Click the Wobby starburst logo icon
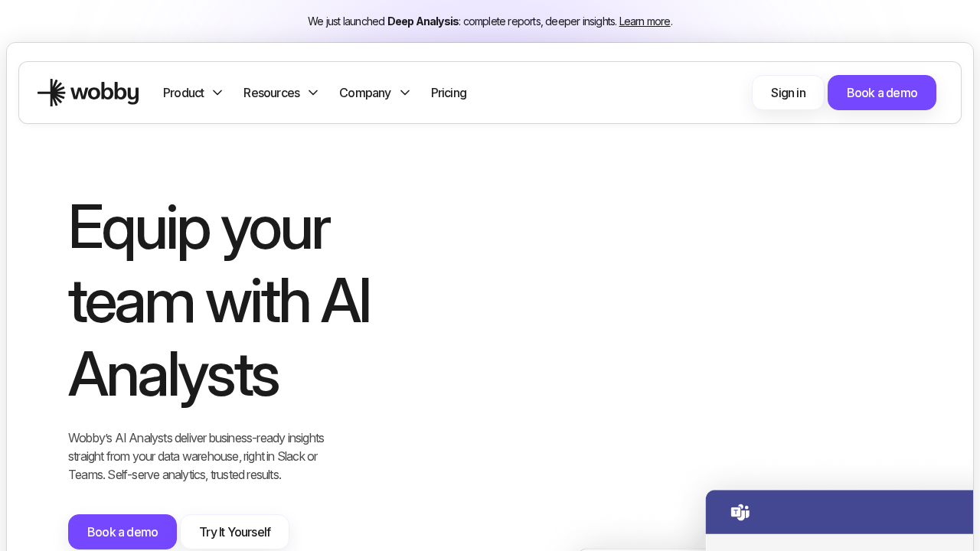Viewport: 980px width, 551px height. click(x=51, y=93)
